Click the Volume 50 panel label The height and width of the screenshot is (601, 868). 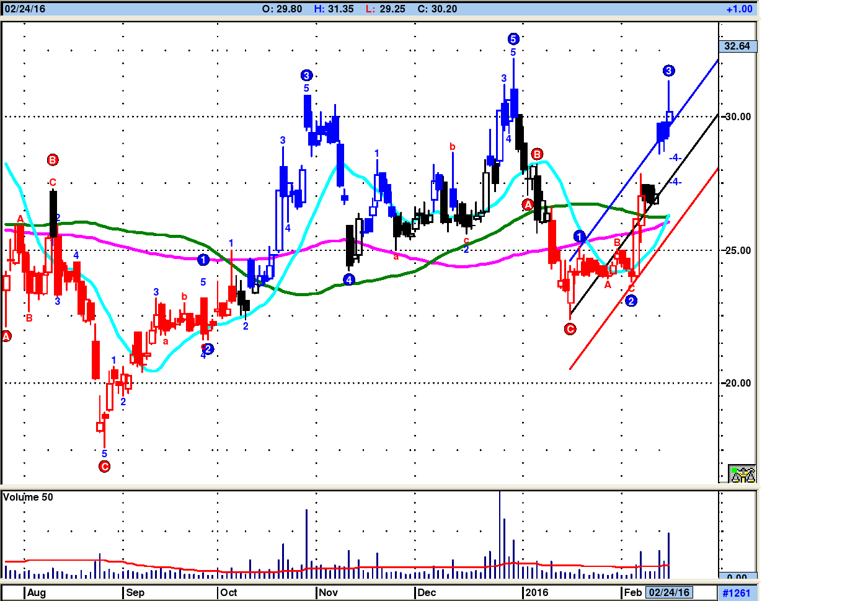click(28, 497)
